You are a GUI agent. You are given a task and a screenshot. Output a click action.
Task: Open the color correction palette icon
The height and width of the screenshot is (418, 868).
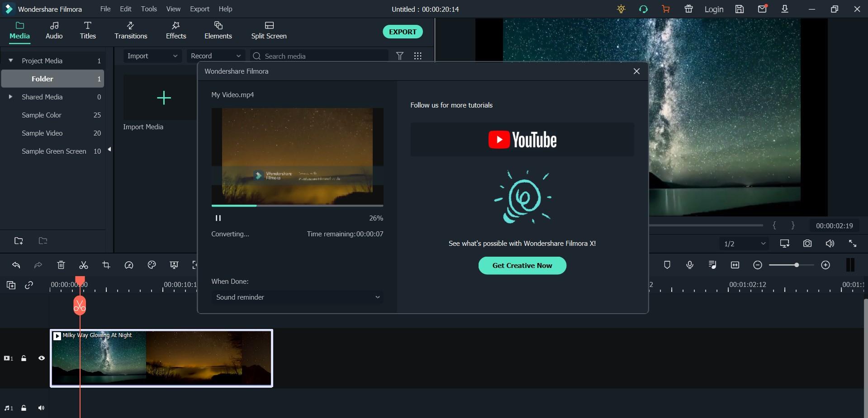point(152,265)
